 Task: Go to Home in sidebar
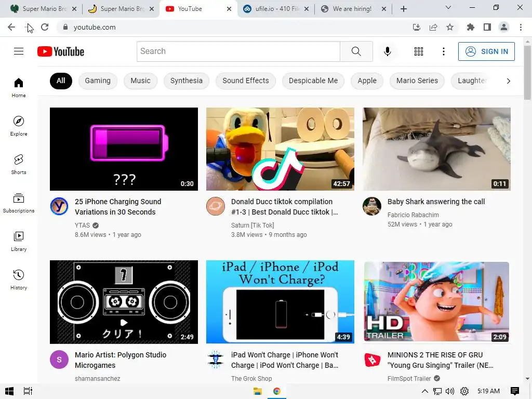(x=19, y=87)
